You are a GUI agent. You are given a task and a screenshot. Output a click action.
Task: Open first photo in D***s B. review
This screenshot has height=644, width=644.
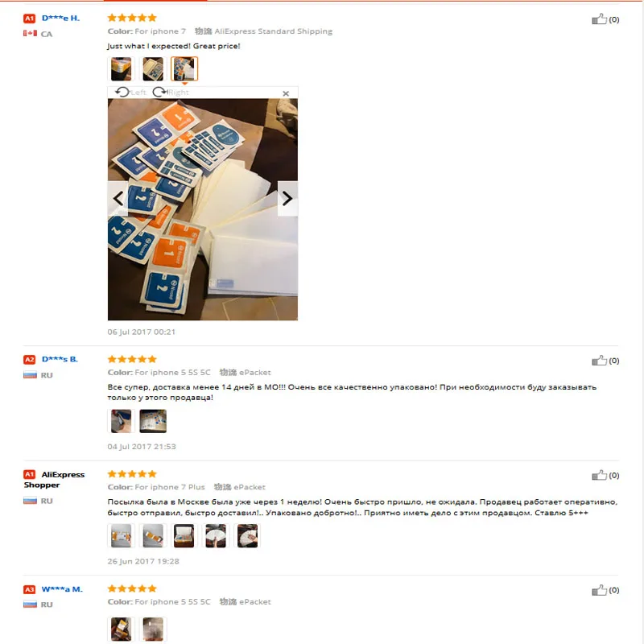click(122, 421)
